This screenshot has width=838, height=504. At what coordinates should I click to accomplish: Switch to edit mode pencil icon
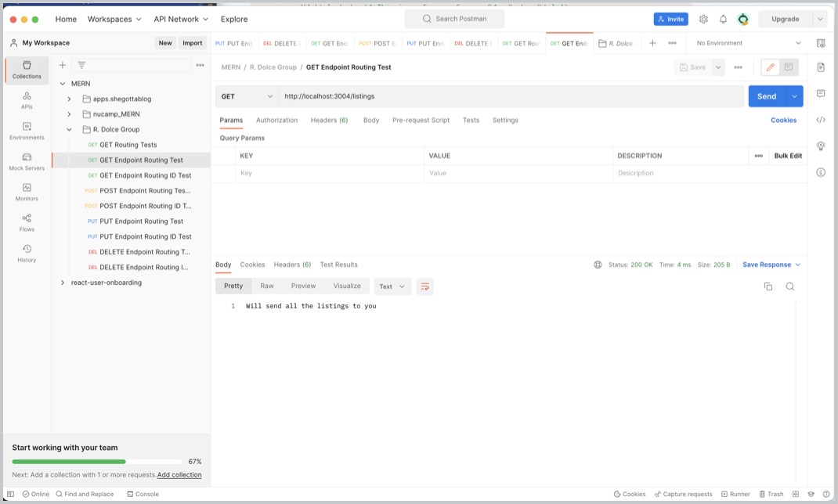pos(770,67)
